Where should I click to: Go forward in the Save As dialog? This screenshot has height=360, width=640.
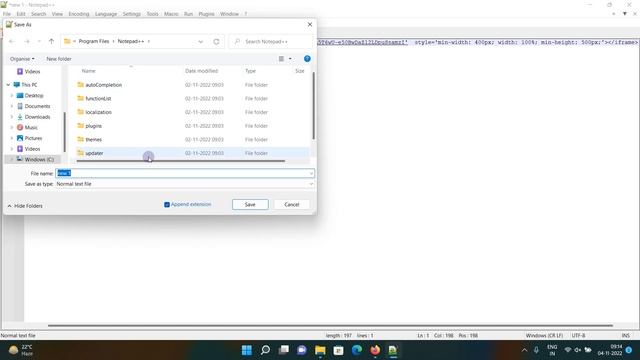pyautogui.click(x=27, y=41)
